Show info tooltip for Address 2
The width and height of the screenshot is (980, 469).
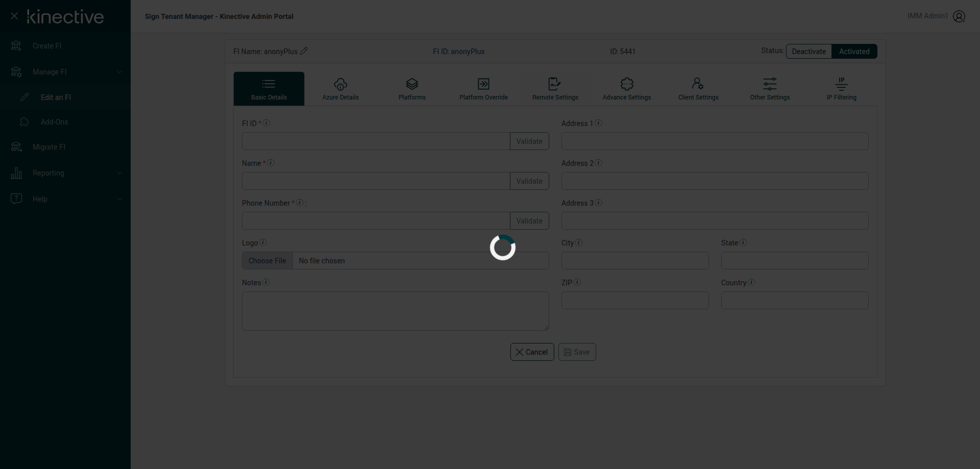599,163
